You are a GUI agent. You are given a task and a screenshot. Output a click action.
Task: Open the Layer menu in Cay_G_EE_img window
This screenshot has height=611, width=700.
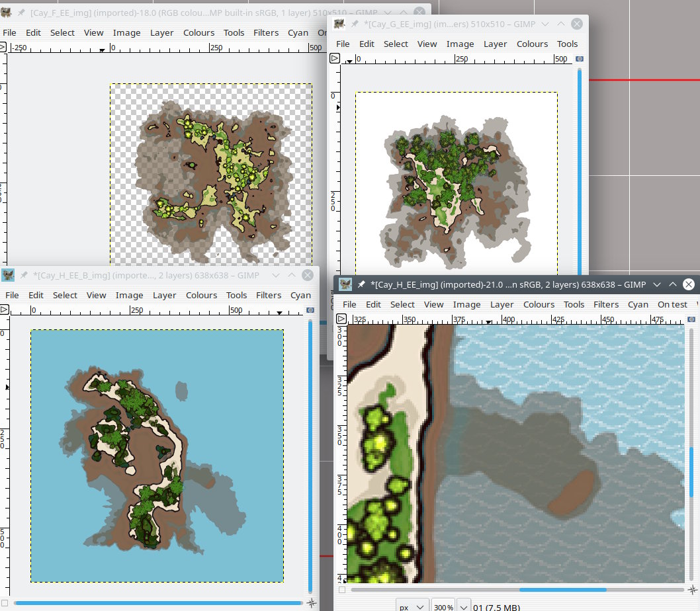coord(495,44)
